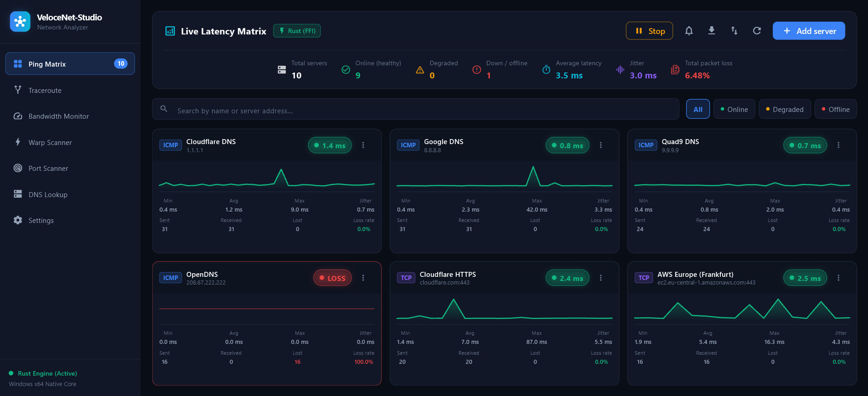Viewport: 868px width, 396px height.
Task: Click the Add server button
Action: pyautogui.click(x=809, y=31)
